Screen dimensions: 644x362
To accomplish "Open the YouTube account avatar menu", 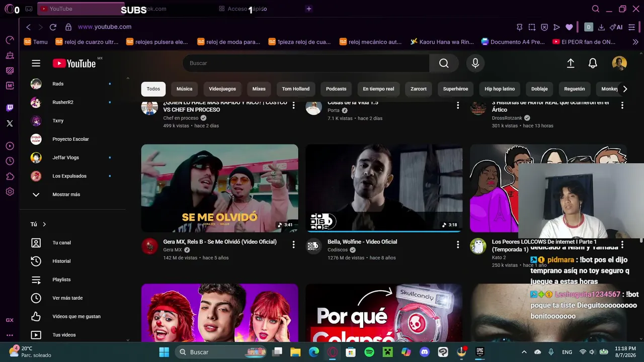I will tap(619, 63).
